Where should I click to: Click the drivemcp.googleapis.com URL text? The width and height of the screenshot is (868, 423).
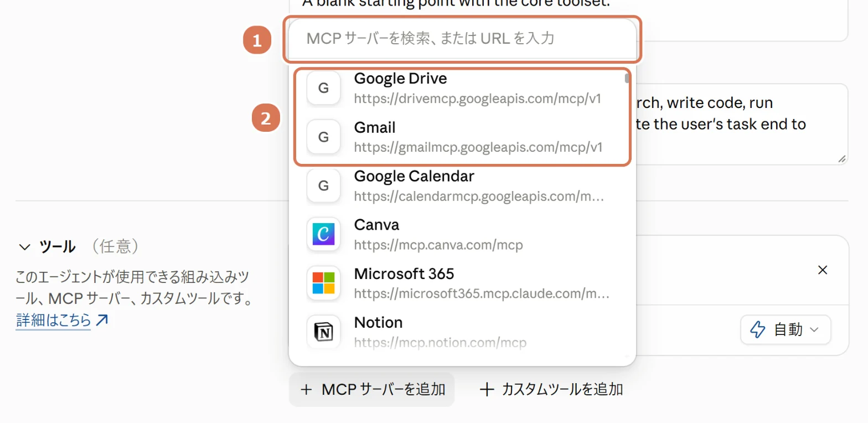[x=478, y=99]
